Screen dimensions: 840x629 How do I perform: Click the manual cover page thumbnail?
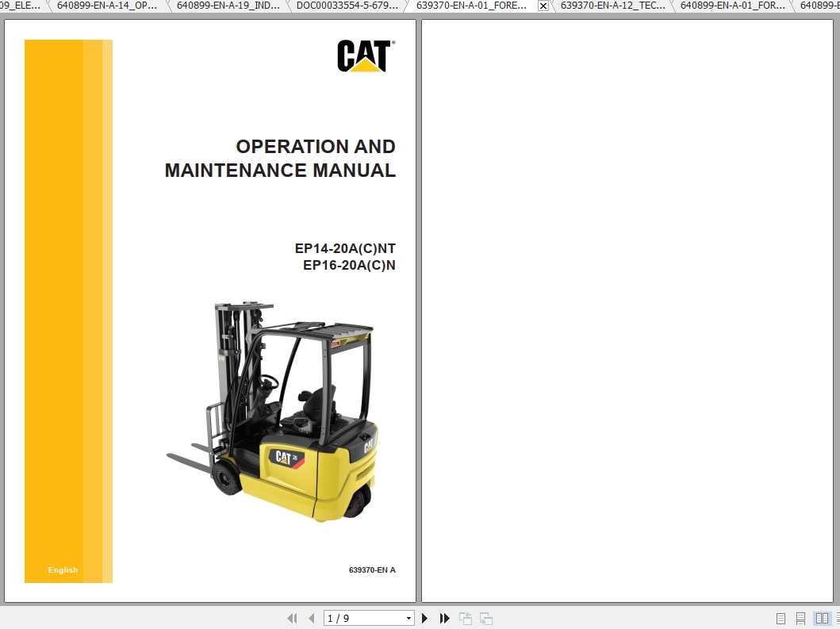click(x=210, y=309)
